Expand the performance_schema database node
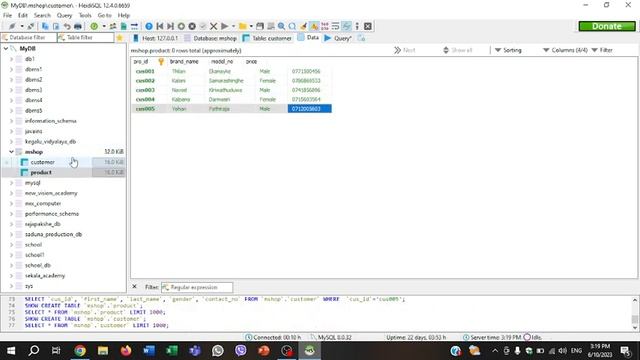The height and width of the screenshot is (360, 640). point(11,214)
